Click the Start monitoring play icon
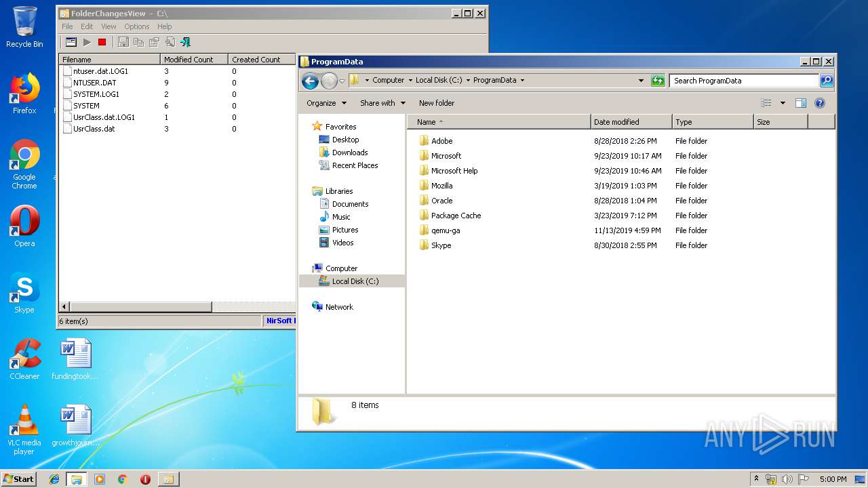868x488 pixels. point(87,42)
